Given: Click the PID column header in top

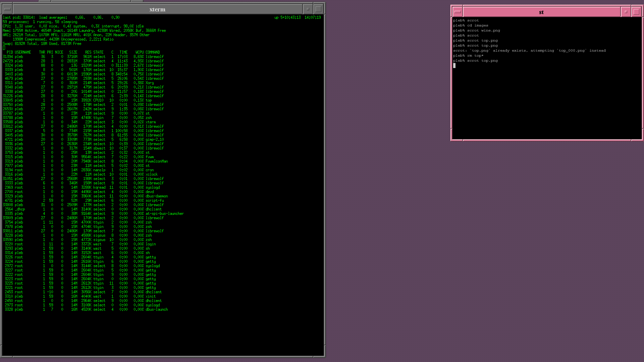Looking at the screenshot, I should click(x=10, y=52).
